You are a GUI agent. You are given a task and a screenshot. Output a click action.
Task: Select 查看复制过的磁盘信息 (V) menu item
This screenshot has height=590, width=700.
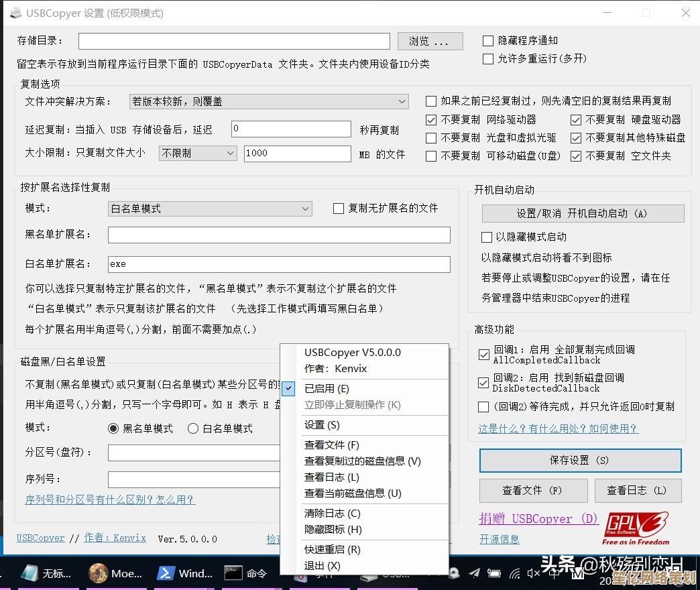pyautogui.click(x=364, y=461)
